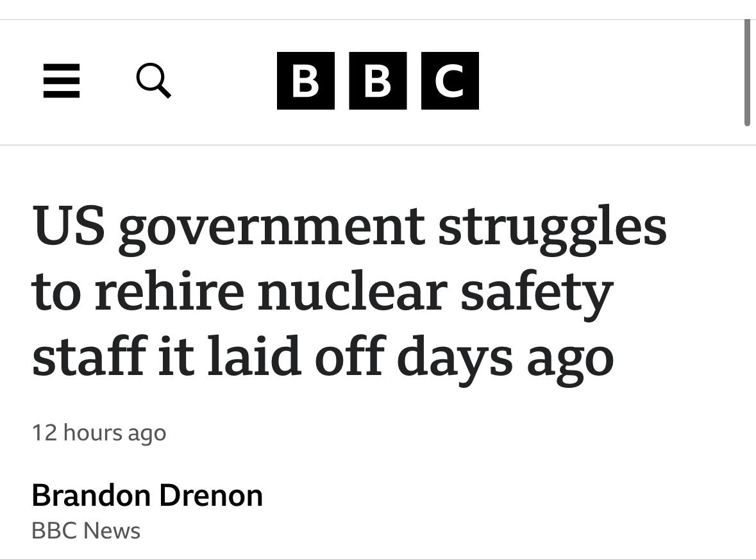Click the word "US" in the headline
The image size is (756, 559).
tap(69, 226)
